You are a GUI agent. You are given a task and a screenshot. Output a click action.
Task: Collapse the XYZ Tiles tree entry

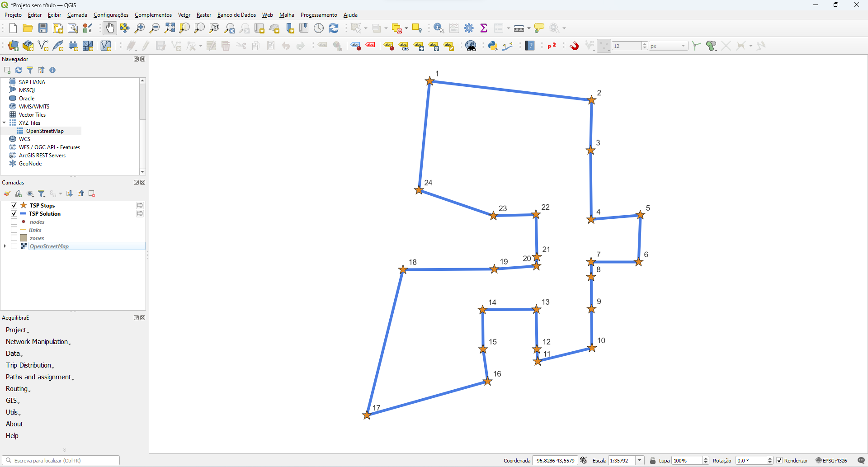pos(4,123)
